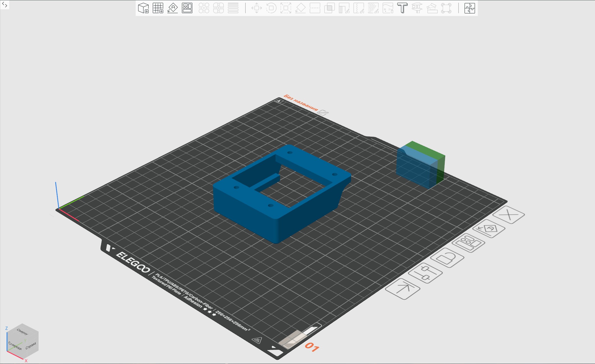This screenshot has height=364, width=595.
Task: Select the Rotate tool
Action: pos(271,8)
